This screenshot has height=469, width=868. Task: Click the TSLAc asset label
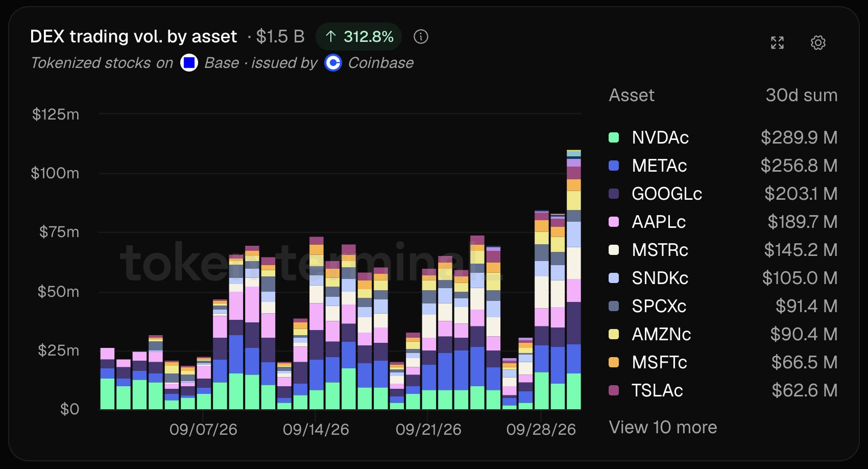657,390
